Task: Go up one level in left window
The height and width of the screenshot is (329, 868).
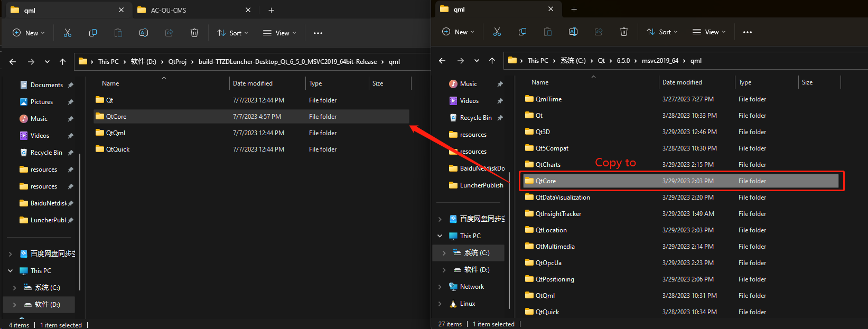Action: point(62,62)
